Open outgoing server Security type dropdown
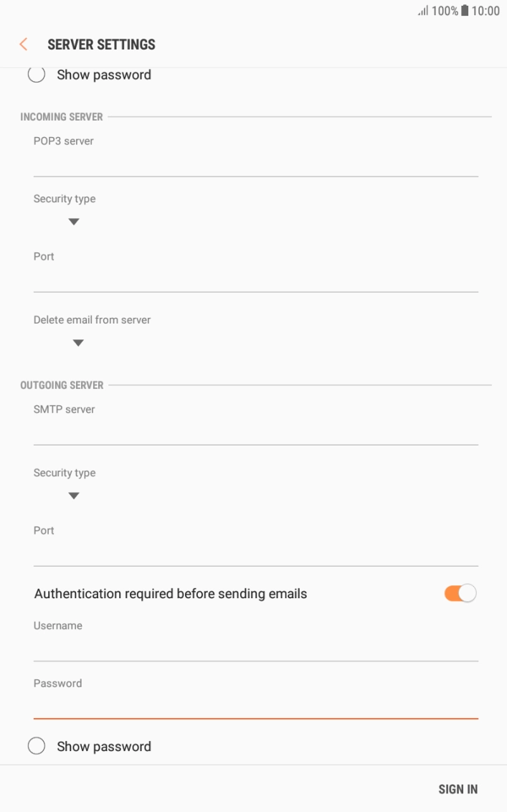507x812 pixels. click(x=73, y=496)
